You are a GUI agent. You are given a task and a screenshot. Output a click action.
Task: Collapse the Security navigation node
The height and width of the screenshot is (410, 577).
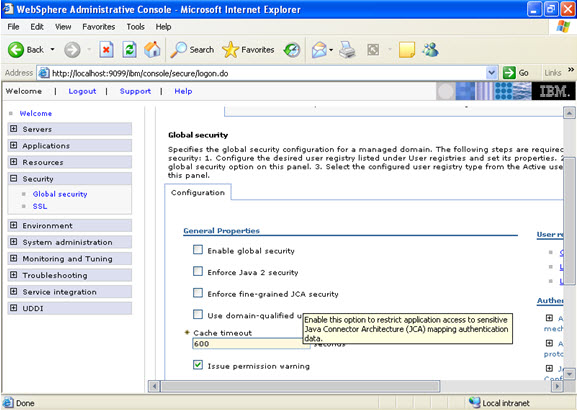pos(14,178)
